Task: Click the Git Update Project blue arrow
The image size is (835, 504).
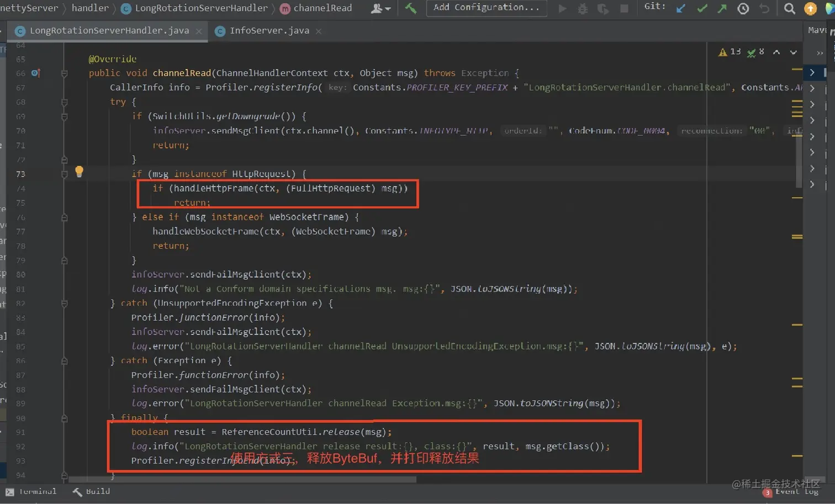Action: 681,8
